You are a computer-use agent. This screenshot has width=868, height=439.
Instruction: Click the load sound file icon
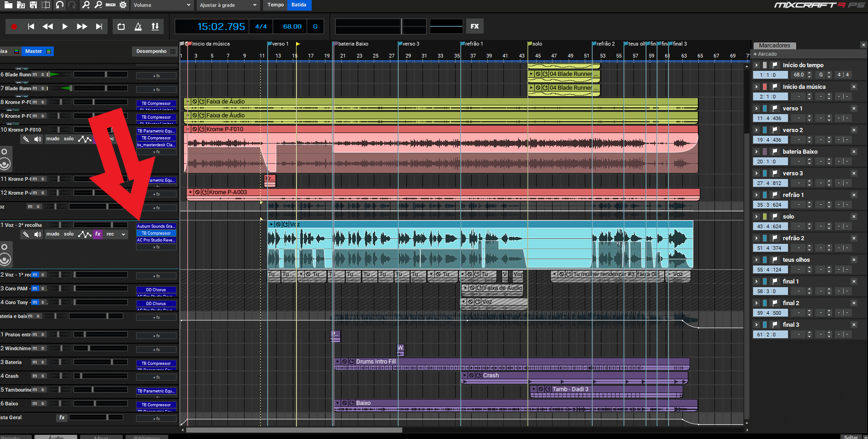pos(21,5)
